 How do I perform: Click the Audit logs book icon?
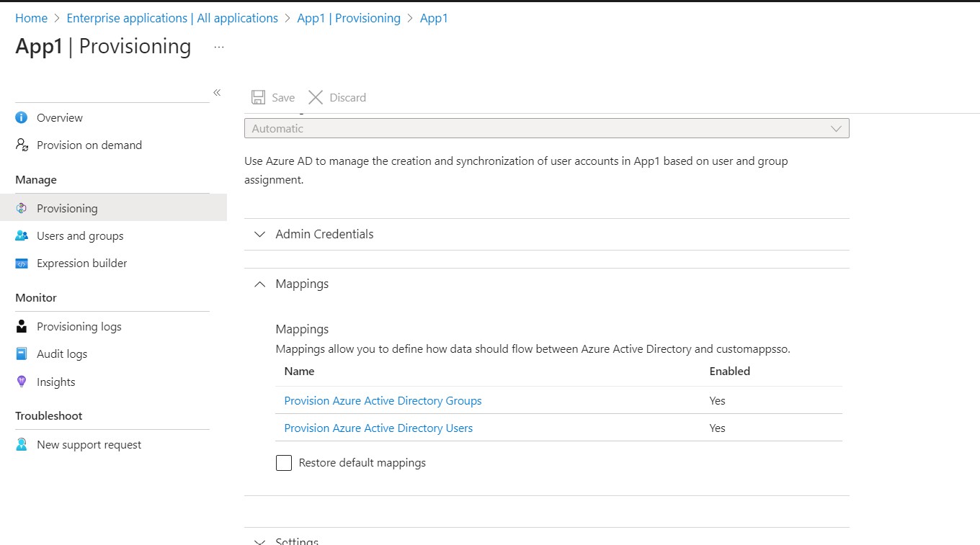(x=22, y=353)
